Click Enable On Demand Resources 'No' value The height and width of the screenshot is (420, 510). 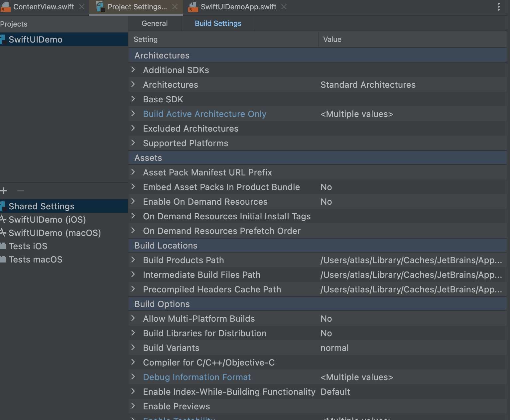click(326, 202)
